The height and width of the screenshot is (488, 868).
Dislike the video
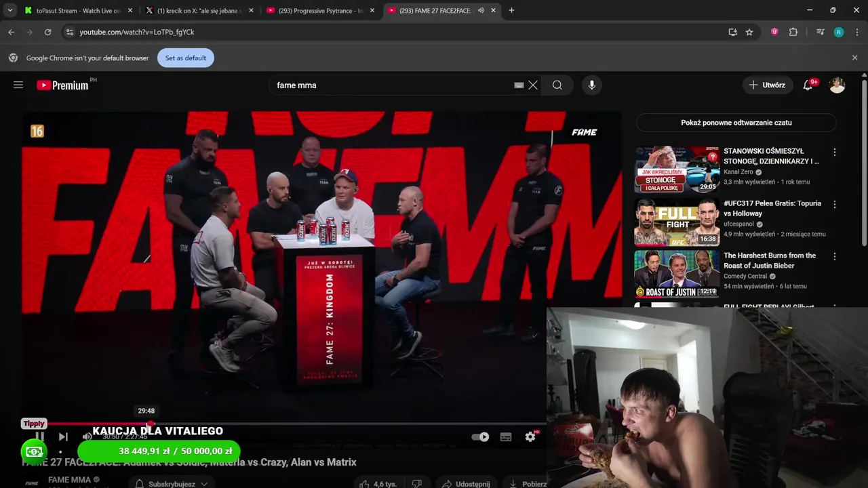[417, 483]
